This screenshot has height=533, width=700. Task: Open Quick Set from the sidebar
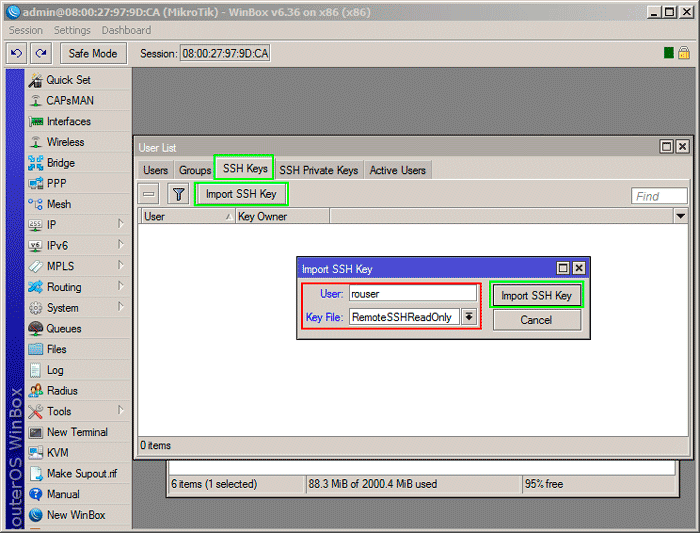[x=67, y=80]
